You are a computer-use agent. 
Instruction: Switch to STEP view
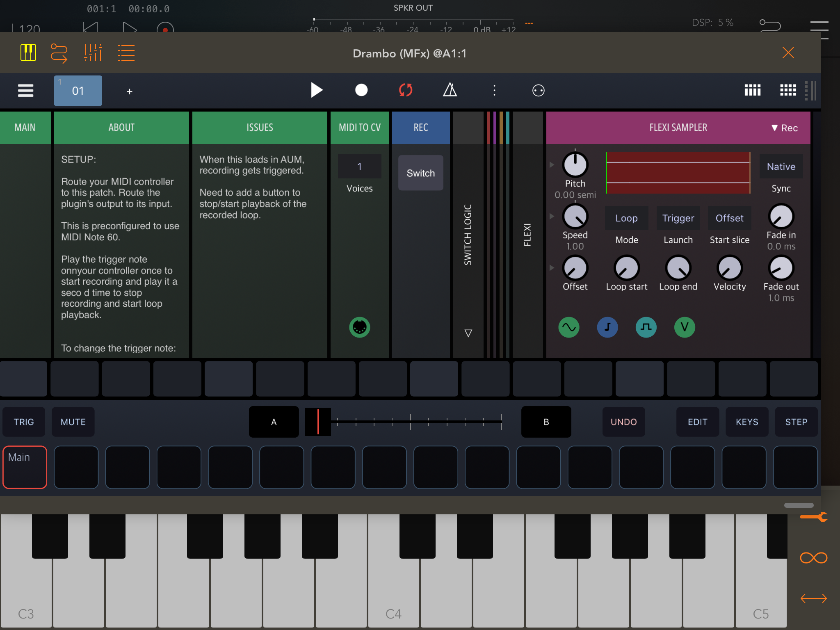pyautogui.click(x=796, y=422)
